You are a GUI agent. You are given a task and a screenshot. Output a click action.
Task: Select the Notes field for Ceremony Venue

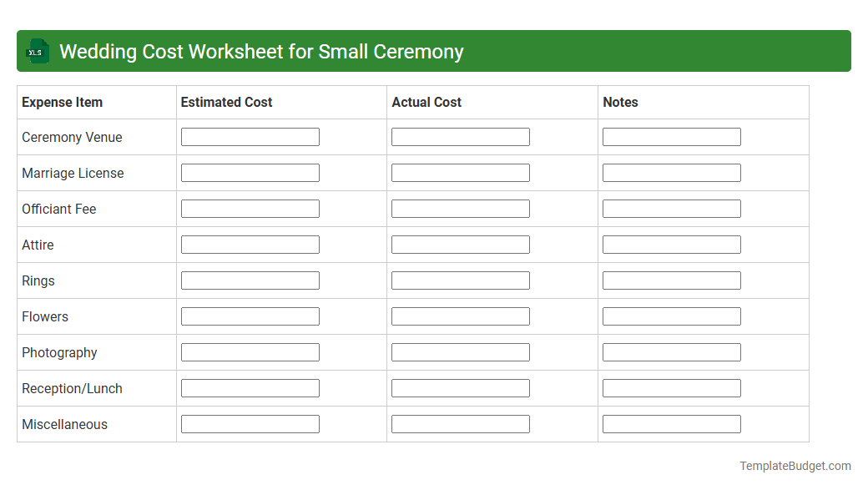pyautogui.click(x=671, y=136)
